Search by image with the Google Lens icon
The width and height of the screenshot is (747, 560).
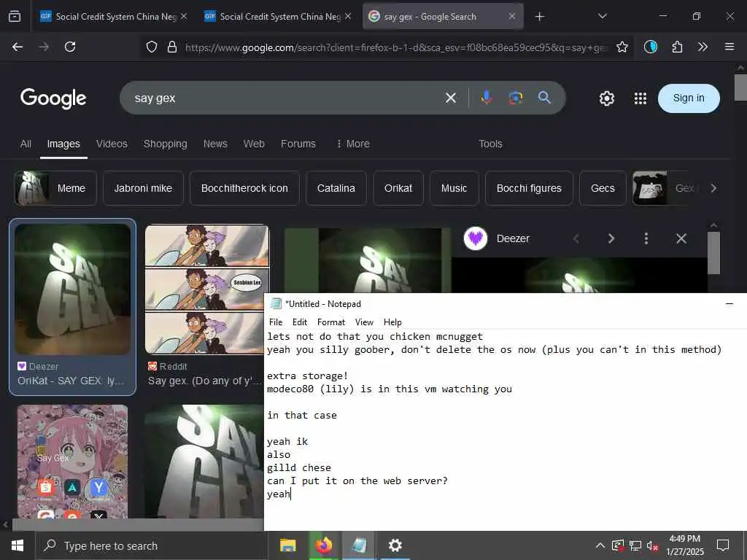516,98
